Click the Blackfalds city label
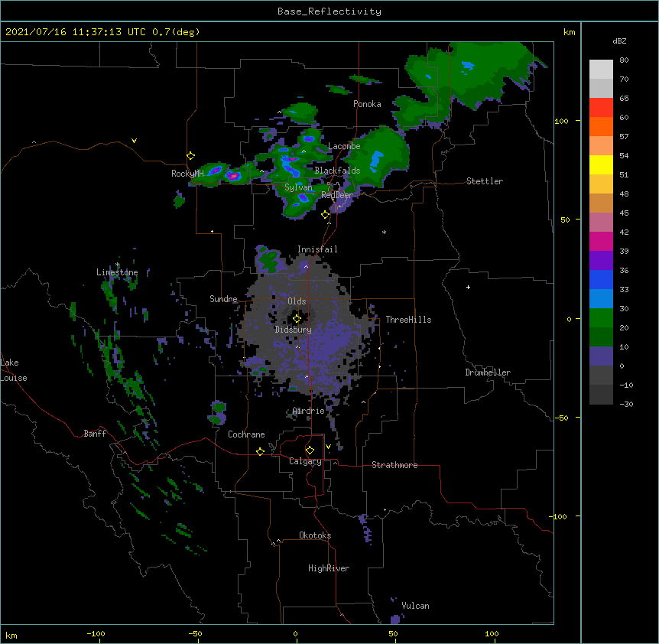The height and width of the screenshot is (644, 659). coord(337,171)
